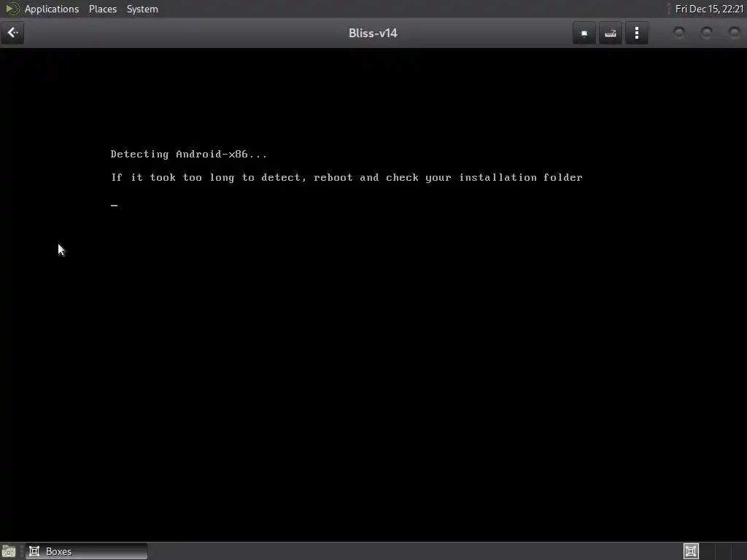Click the 'If it took too long to detect' line
This screenshot has width=747, height=560.
coord(347,178)
